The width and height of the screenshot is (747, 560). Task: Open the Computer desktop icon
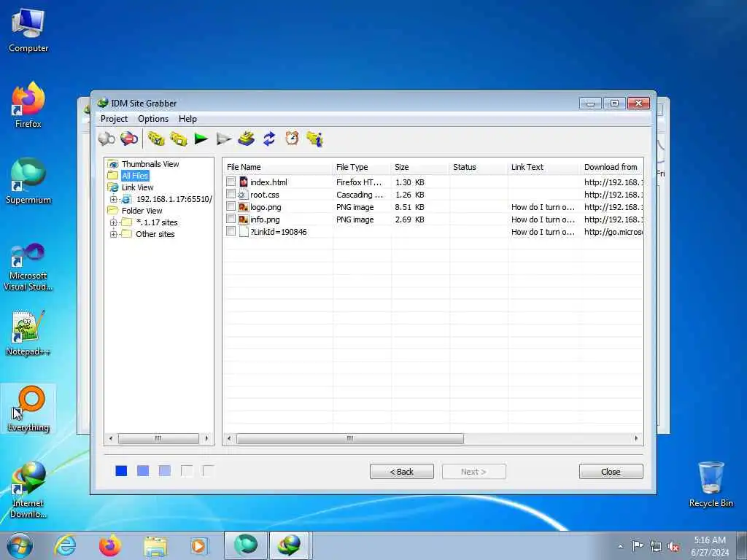coord(28,30)
